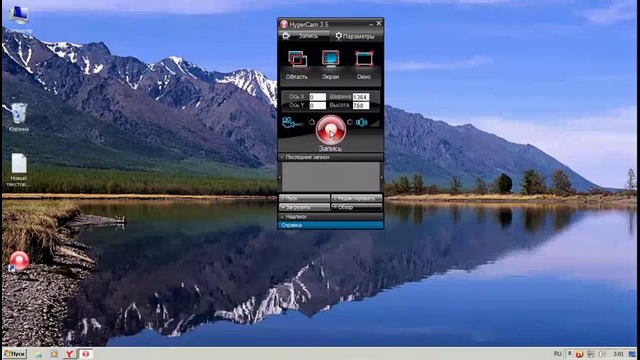
Task: Click the HyperCam taskbar button
Action: coord(86,354)
